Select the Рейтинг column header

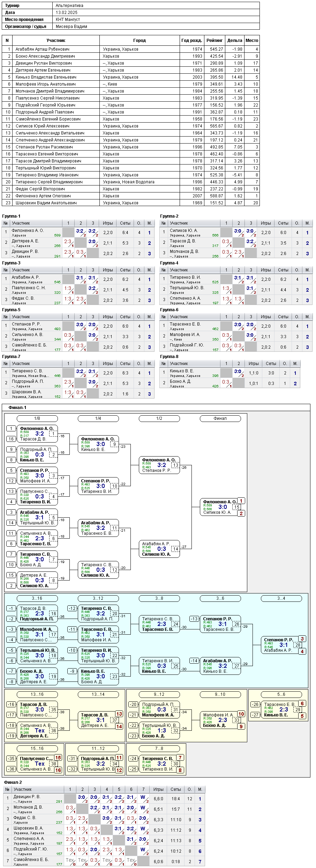coord(215,41)
